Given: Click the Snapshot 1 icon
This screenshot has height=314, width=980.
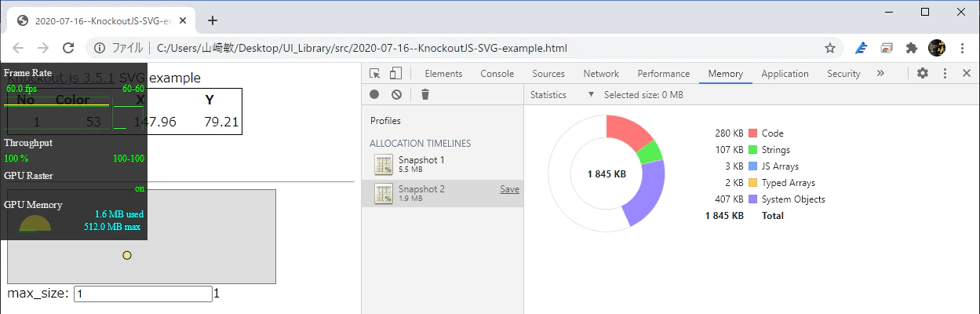Looking at the screenshot, I should (x=384, y=164).
